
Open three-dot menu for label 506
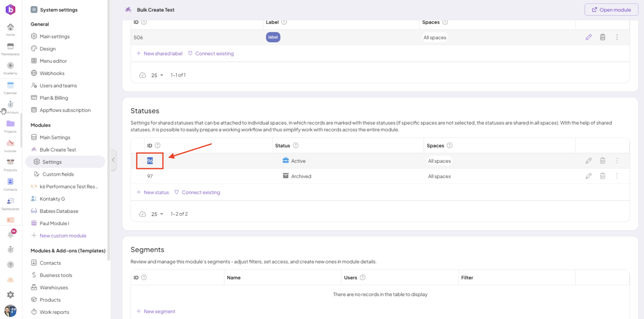coord(617,37)
